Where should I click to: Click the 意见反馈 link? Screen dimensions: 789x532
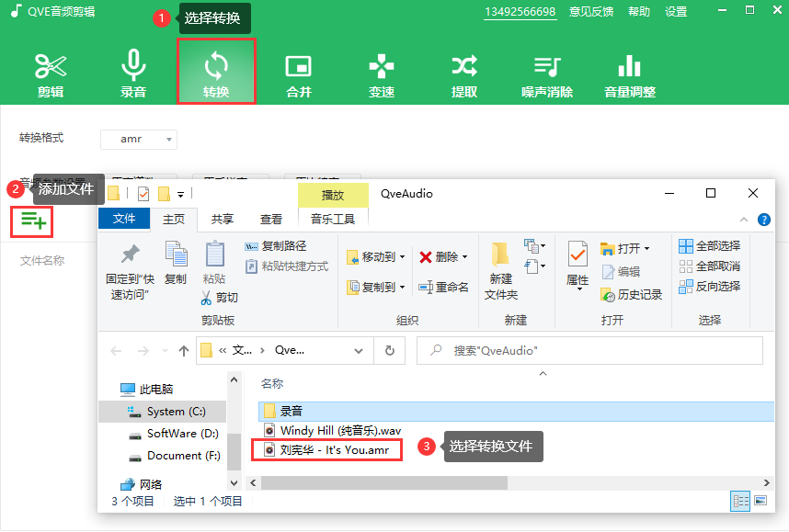coord(591,12)
